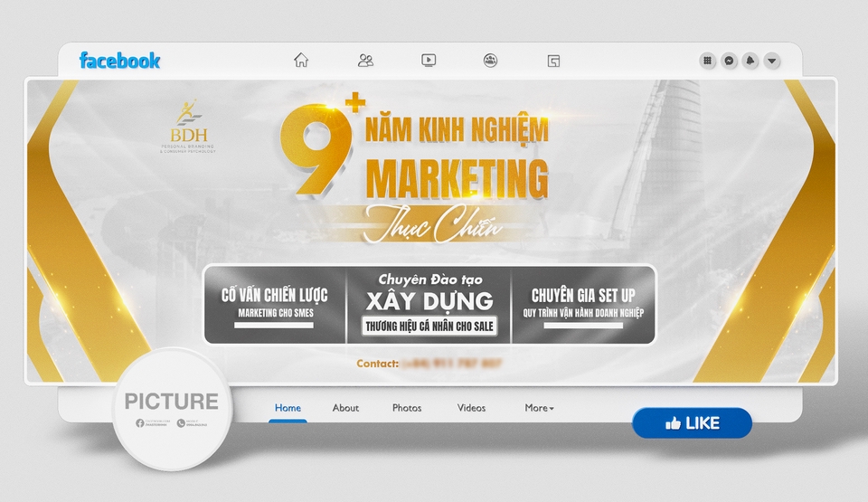Viewport: 868px width, 502px height.
Task: Switch to the Photos tab
Action: (x=407, y=408)
